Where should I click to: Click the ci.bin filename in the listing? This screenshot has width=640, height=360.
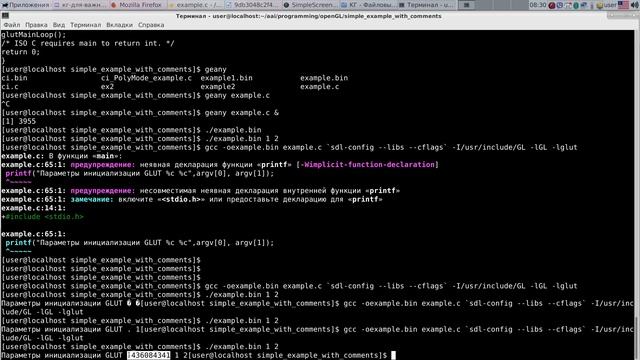point(14,78)
